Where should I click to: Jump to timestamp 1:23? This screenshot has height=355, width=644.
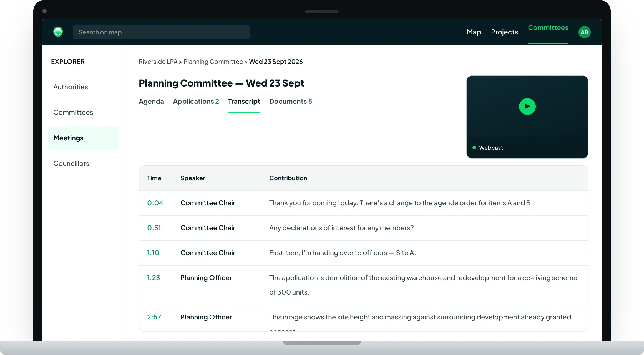pyautogui.click(x=154, y=278)
